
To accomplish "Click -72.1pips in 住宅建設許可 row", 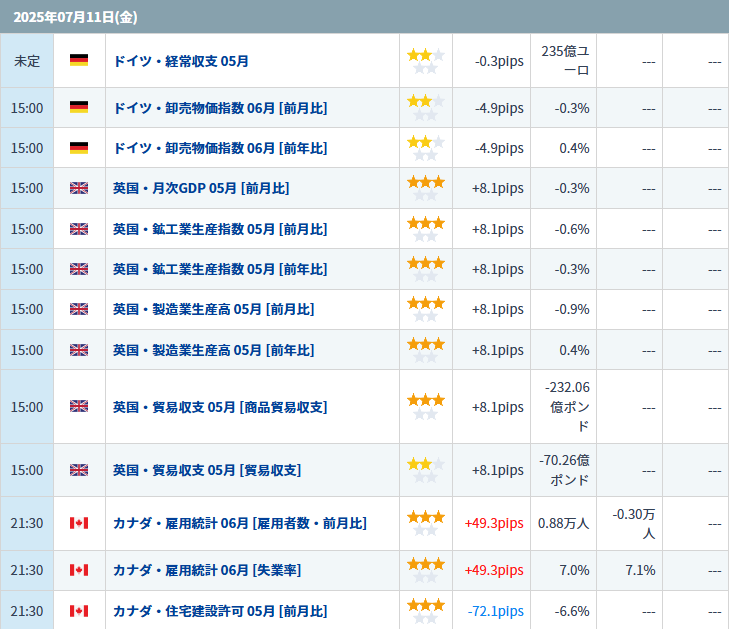I will click(496, 611).
